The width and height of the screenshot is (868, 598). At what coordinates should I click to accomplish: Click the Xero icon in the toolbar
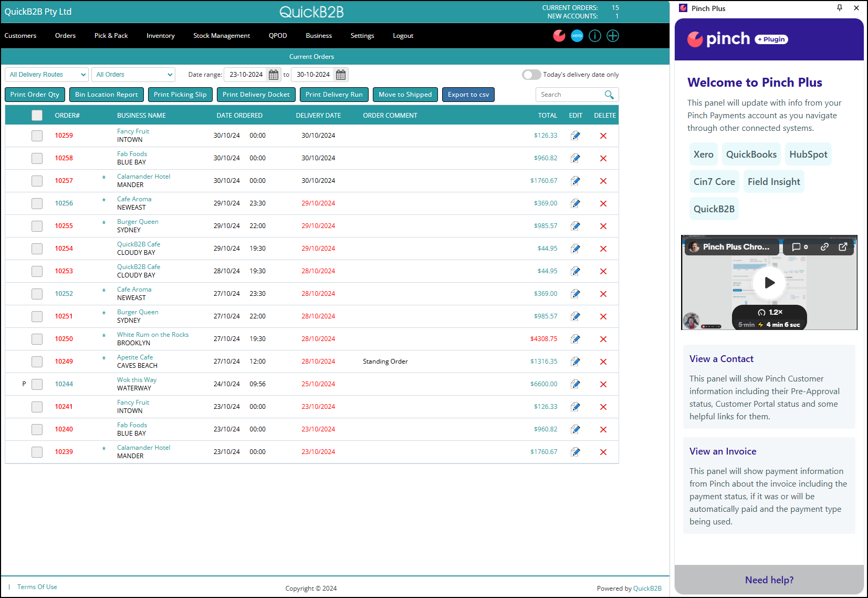point(577,36)
